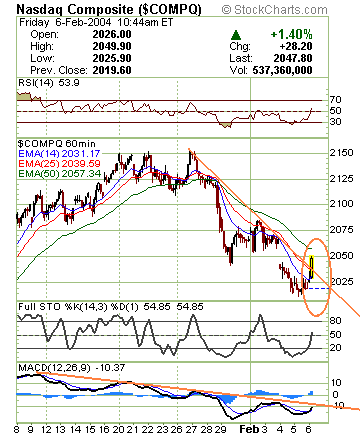Click the Chg value +28.20

(296, 46)
